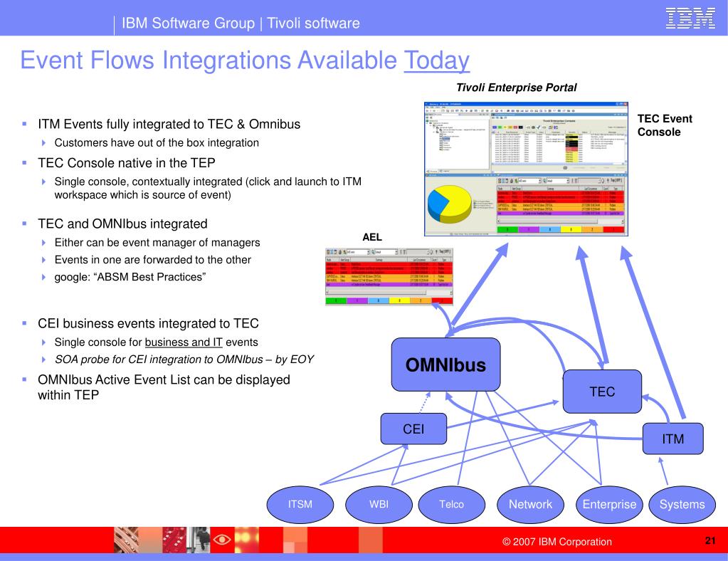Screen dimensions: 728x561
Task: Select "Customers have out of the box integration"
Action: click(x=157, y=142)
